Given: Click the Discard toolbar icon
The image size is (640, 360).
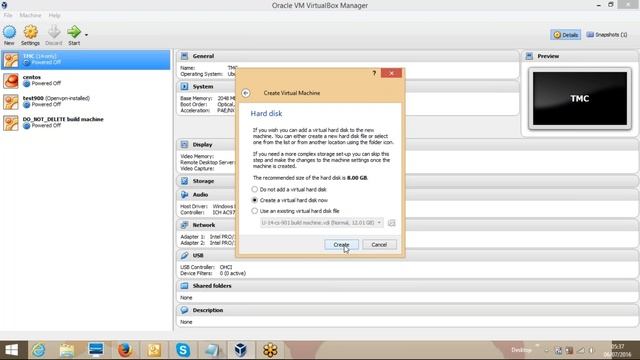Looking at the screenshot, I should tap(53, 35).
